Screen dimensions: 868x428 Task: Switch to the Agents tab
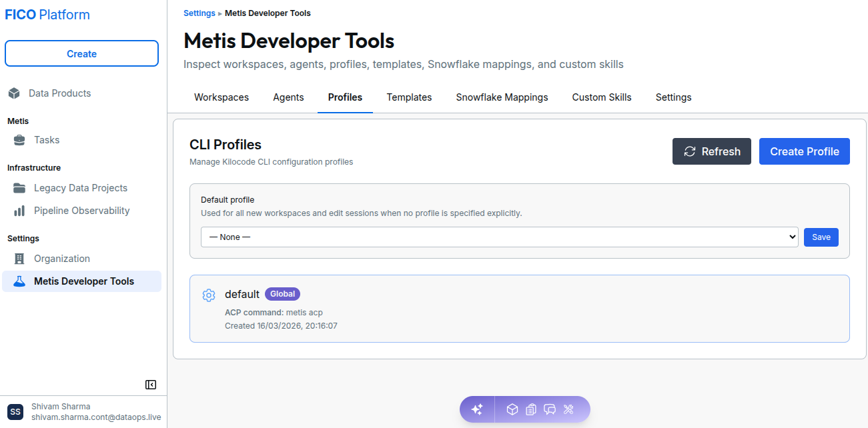pos(288,97)
